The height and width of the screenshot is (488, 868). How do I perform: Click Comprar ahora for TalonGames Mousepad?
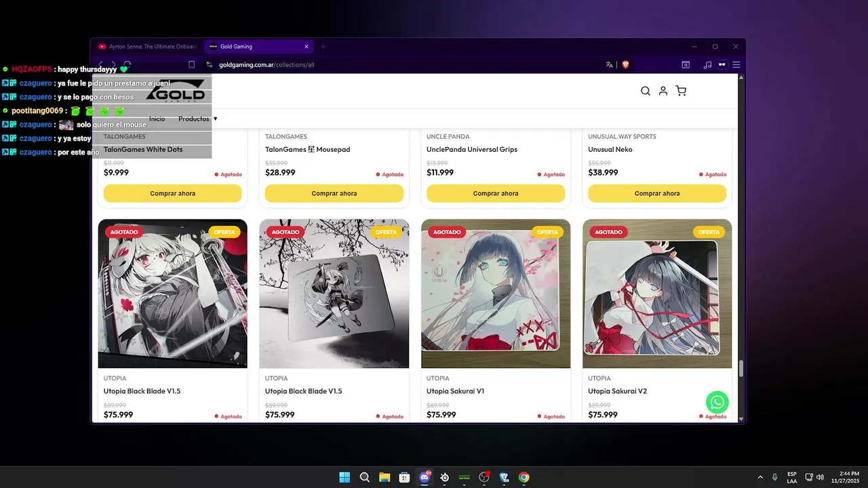(x=334, y=193)
